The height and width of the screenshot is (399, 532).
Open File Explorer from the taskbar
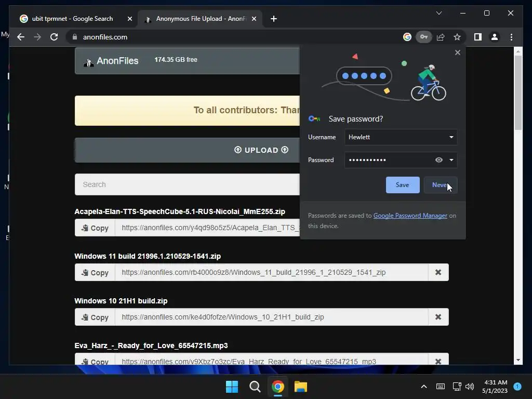coord(301,387)
